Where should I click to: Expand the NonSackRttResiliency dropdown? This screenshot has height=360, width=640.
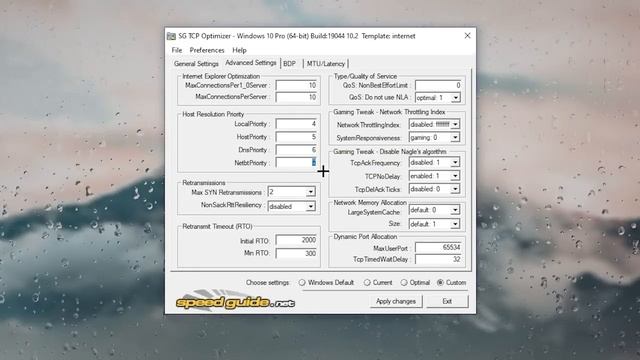(x=311, y=207)
